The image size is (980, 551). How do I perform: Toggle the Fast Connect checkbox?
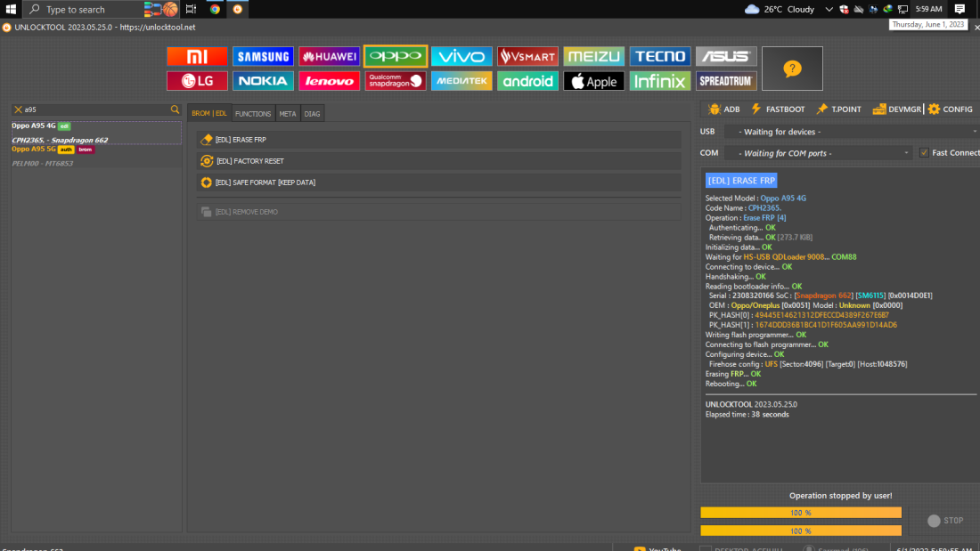(x=924, y=152)
